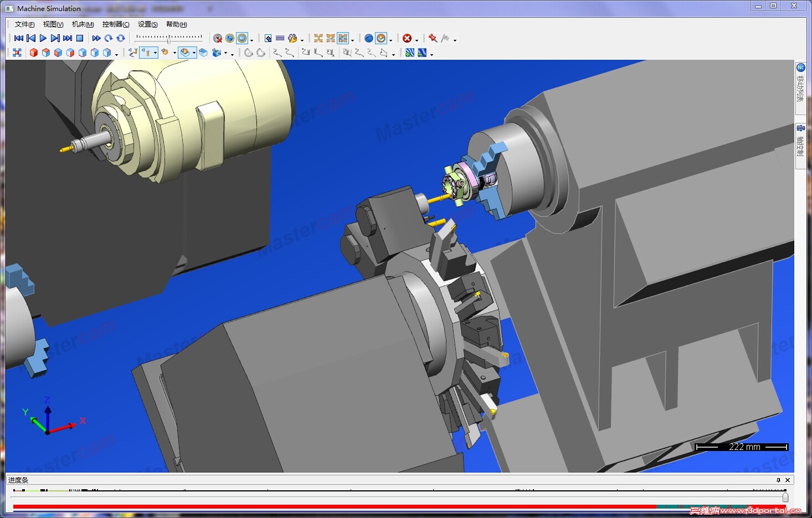Click the robot arm tool icon
The image size is (812, 518).
pos(133,53)
